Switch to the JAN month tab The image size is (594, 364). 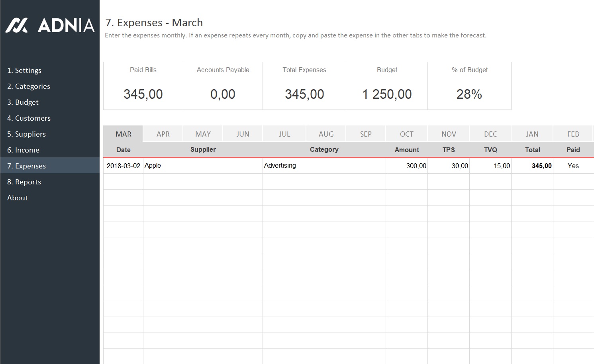point(532,134)
